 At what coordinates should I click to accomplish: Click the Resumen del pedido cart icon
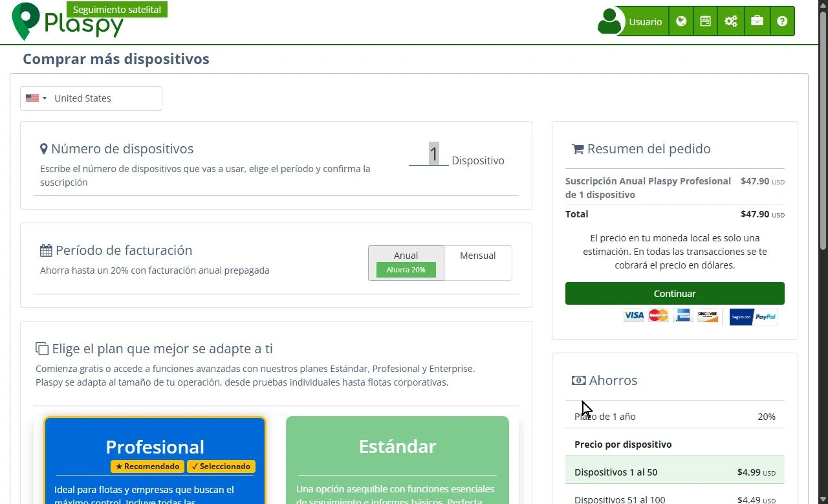coord(578,149)
